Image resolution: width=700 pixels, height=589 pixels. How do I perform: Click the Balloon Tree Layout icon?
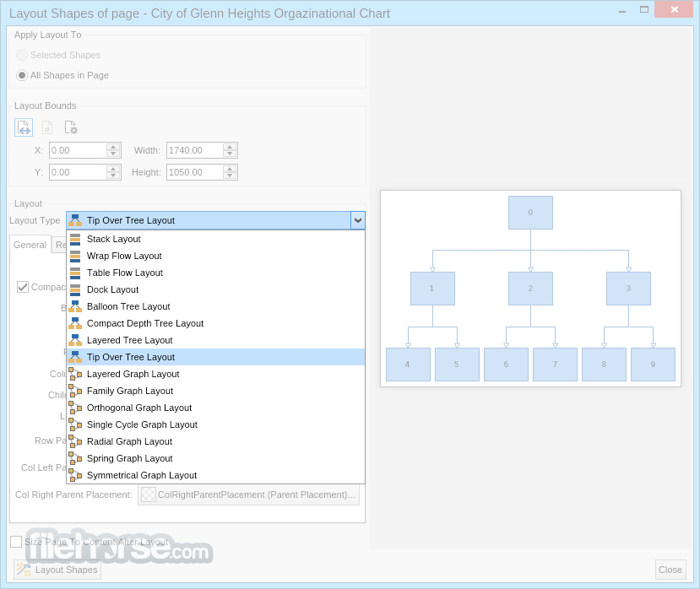click(x=75, y=306)
